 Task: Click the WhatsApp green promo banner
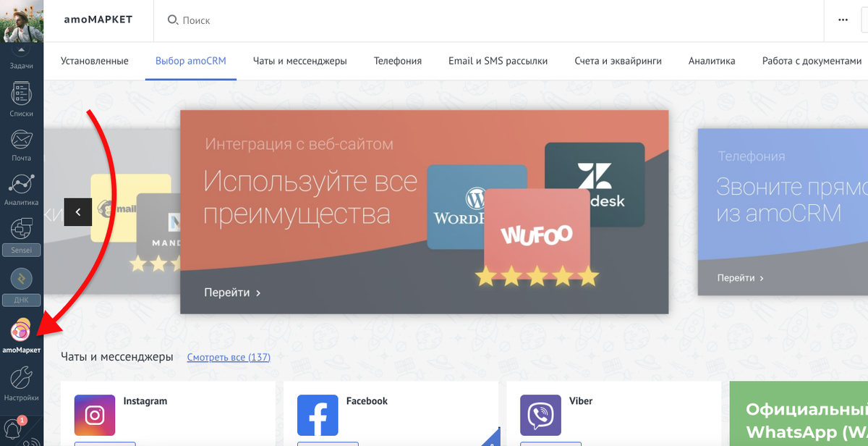pos(799,414)
